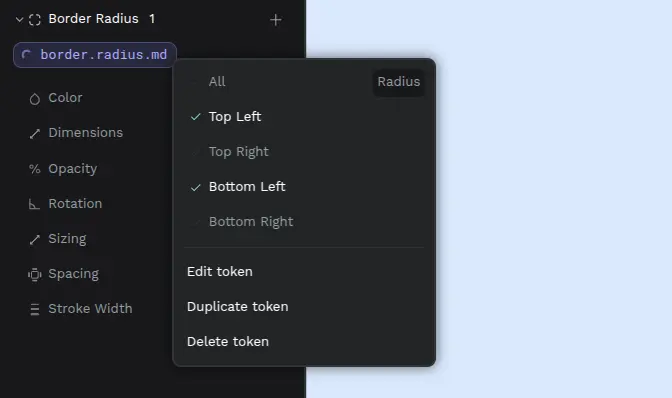Click the border.radius.md token pill
The image size is (672, 398).
[x=95, y=55]
